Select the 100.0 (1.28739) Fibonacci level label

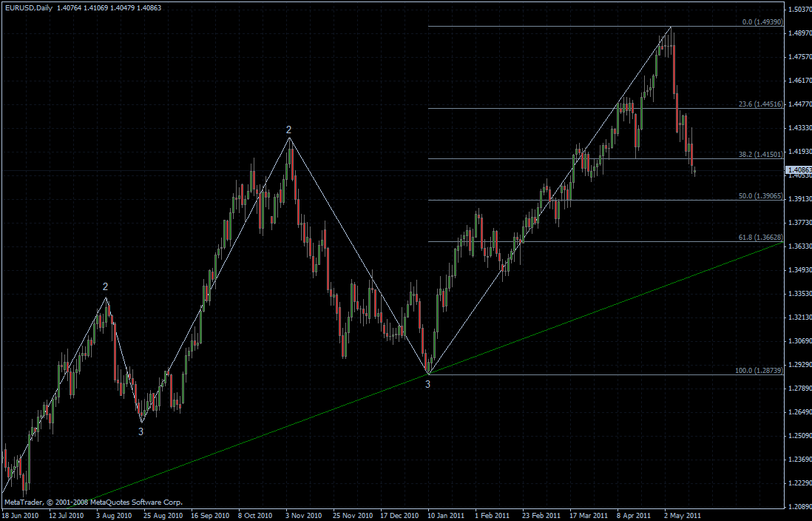pyautogui.click(x=759, y=371)
